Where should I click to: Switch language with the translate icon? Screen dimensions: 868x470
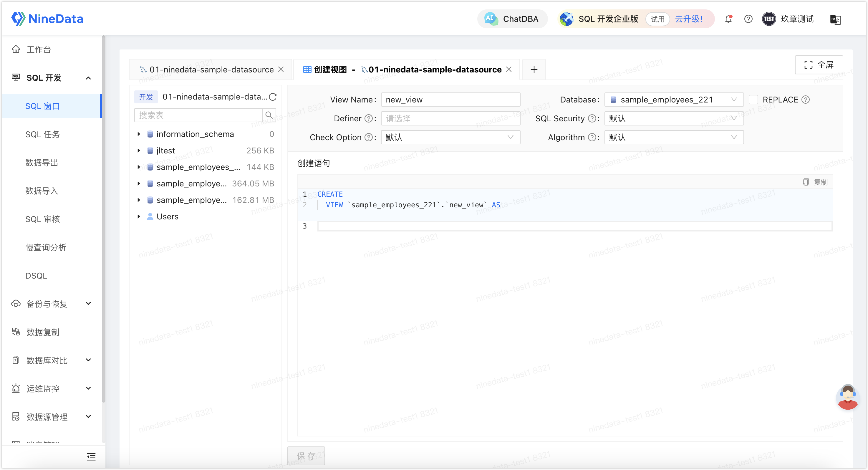[835, 19]
